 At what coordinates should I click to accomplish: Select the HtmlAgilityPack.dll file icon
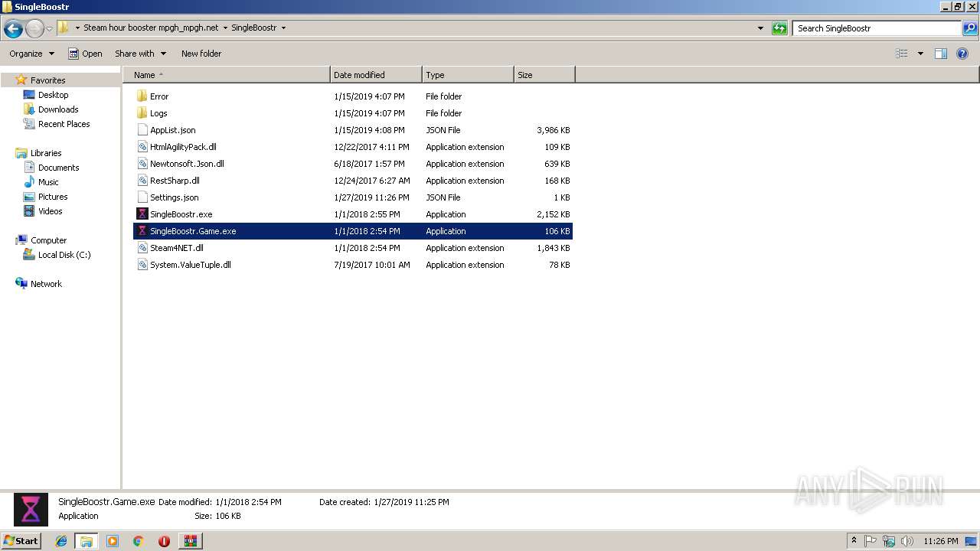[x=142, y=147]
